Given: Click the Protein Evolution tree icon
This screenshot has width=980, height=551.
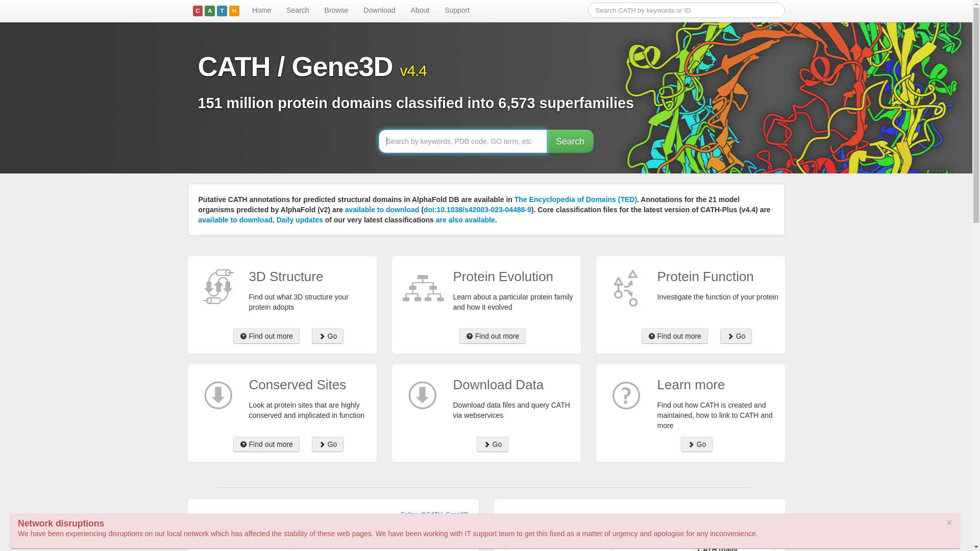Looking at the screenshot, I should pos(423,288).
